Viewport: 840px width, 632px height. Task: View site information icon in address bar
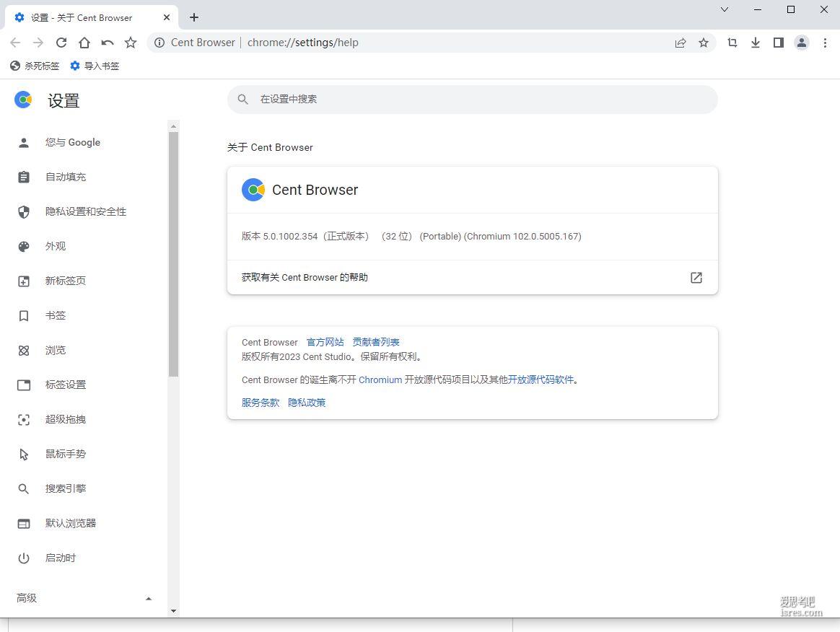[159, 43]
